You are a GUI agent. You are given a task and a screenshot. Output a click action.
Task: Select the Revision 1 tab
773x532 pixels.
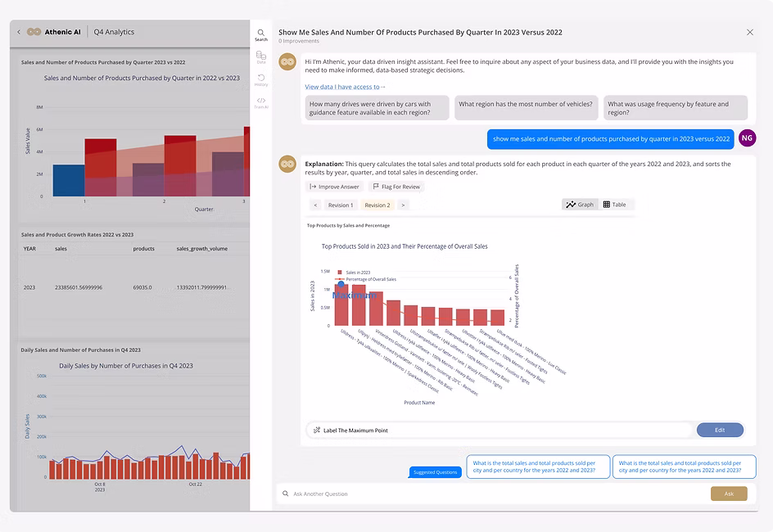click(341, 205)
